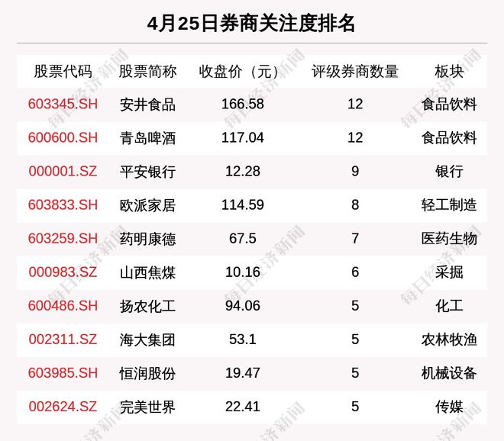The height and width of the screenshot is (441, 504).
Task: Click the 603985.SH stock code
Action: (63, 373)
